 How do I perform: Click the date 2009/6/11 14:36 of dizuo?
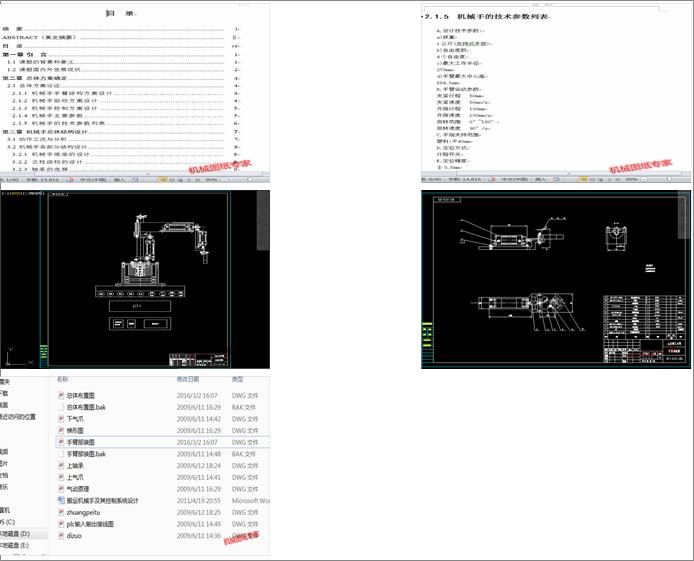coord(199,535)
